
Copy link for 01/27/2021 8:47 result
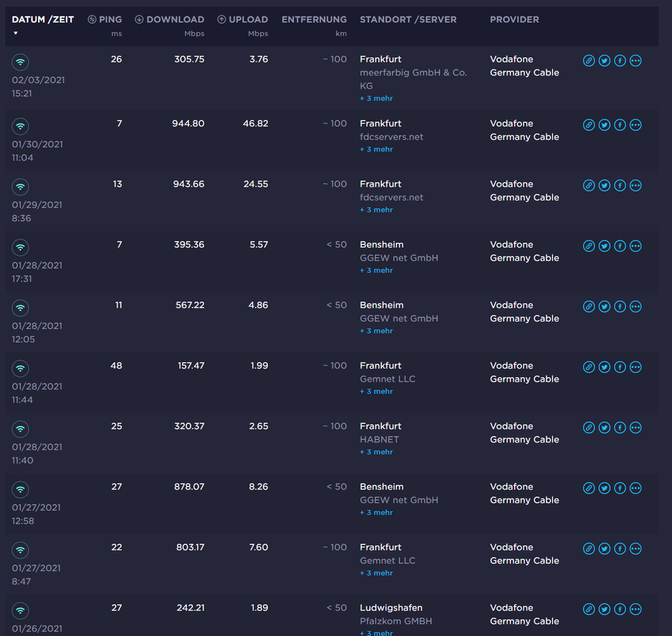[x=589, y=548]
